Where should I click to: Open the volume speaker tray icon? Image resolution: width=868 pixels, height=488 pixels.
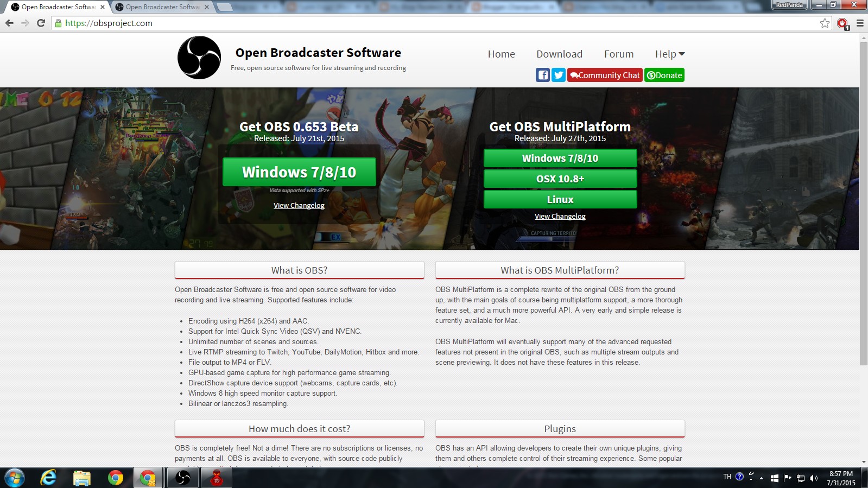(x=813, y=478)
